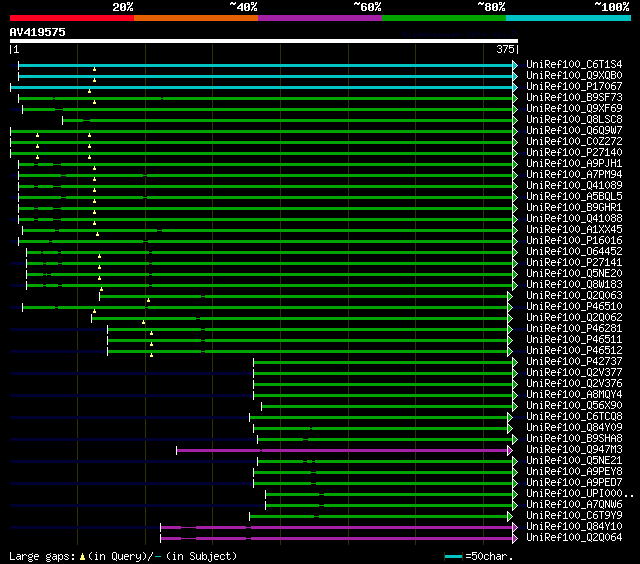Click the purple alignment bar for Q84Y10
This screenshot has height=564, width=640.
tap(350, 527)
